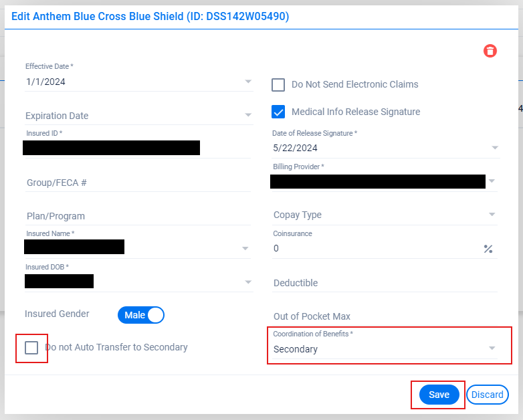Image resolution: width=523 pixels, height=420 pixels.
Task: Click the red delete trash icon
Action: click(x=490, y=51)
